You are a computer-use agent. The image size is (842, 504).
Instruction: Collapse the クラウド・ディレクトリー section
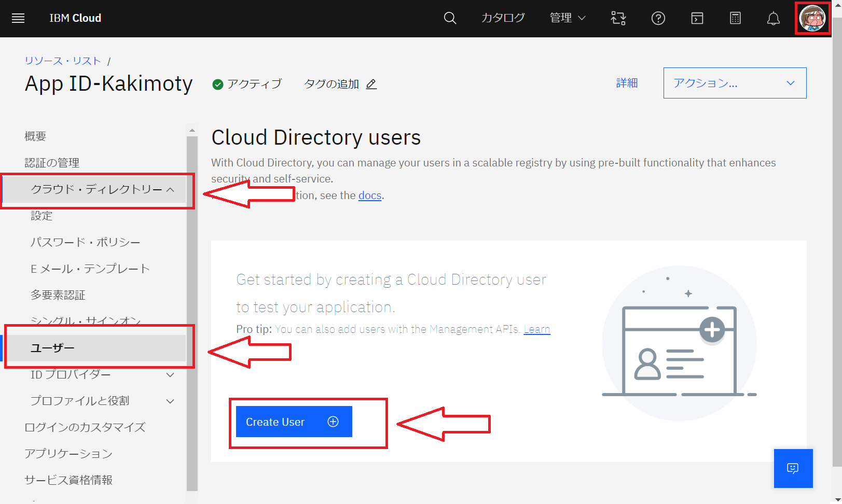94,189
